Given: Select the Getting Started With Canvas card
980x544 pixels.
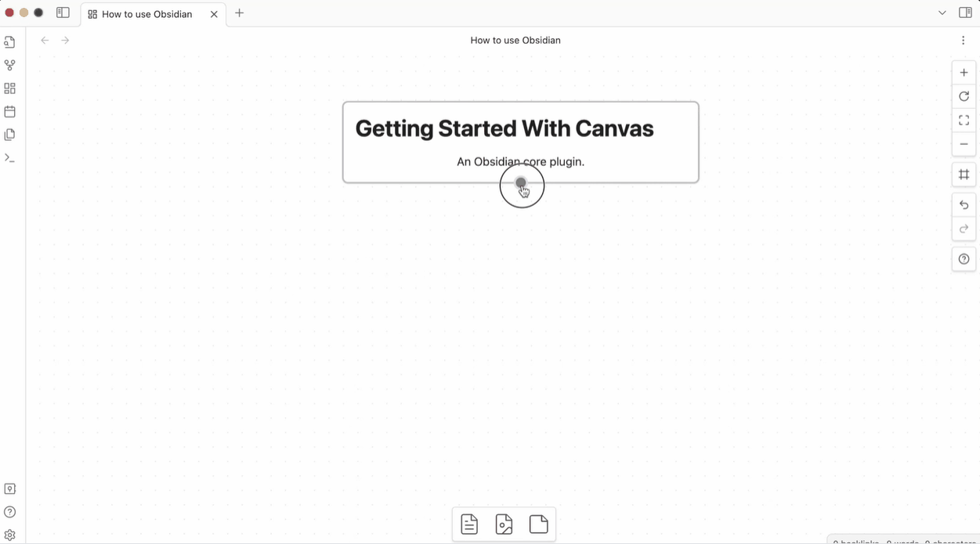Looking at the screenshot, I should click(521, 142).
